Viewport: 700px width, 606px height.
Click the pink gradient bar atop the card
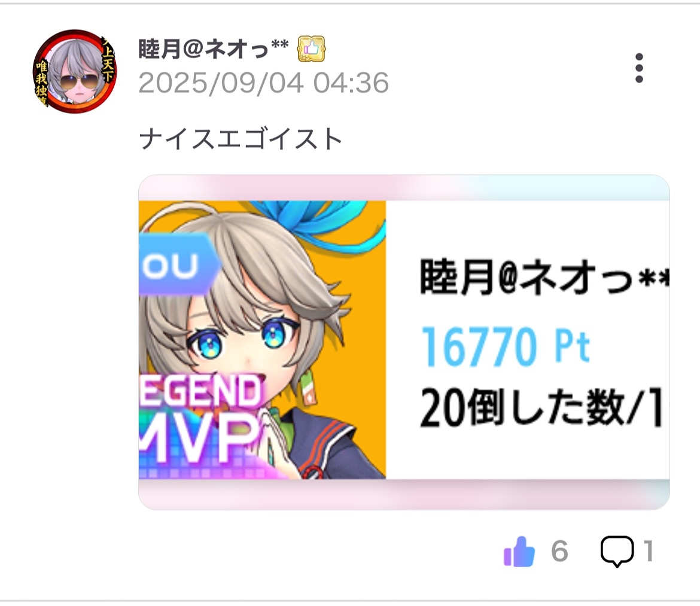pyautogui.click(x=404, y=188)
